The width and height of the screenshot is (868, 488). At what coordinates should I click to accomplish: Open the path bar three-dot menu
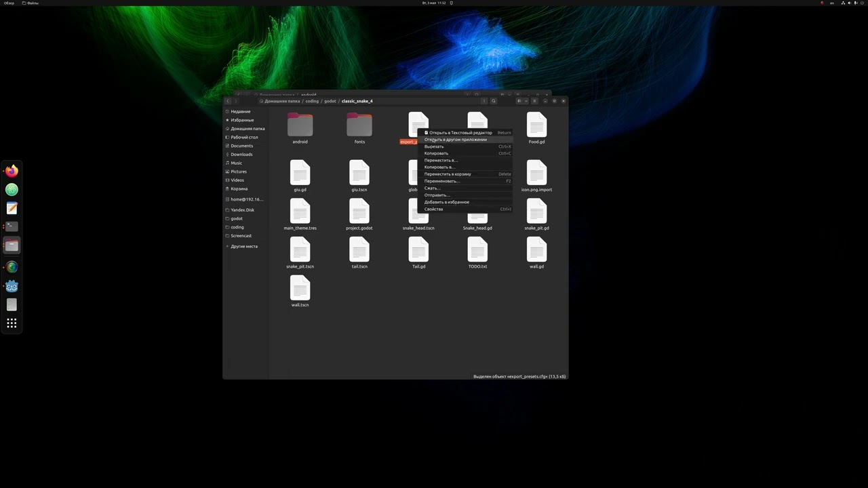pyautogui.click(x=484, y=101)
